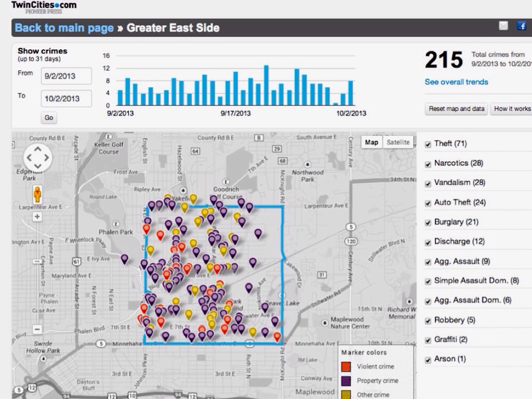Select the Map view tab
This screenshot has width=532, height=399.
pos(371,142)
